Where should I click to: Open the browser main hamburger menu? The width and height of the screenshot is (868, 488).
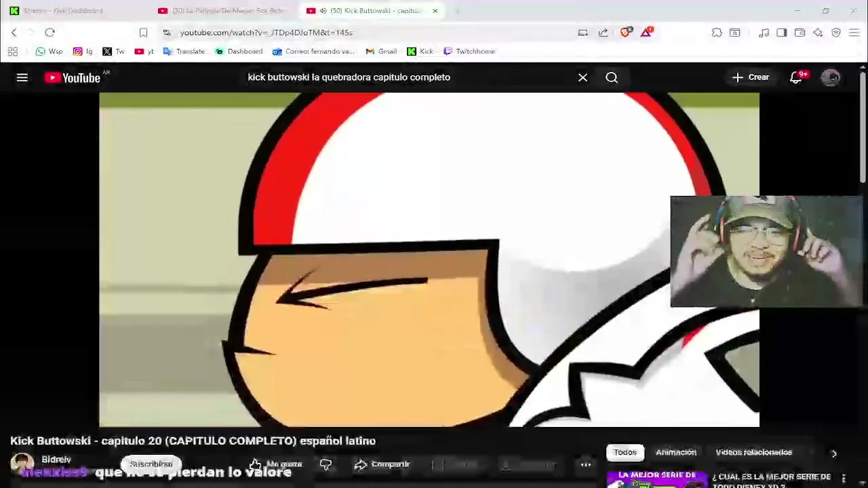tap(854, 33)
